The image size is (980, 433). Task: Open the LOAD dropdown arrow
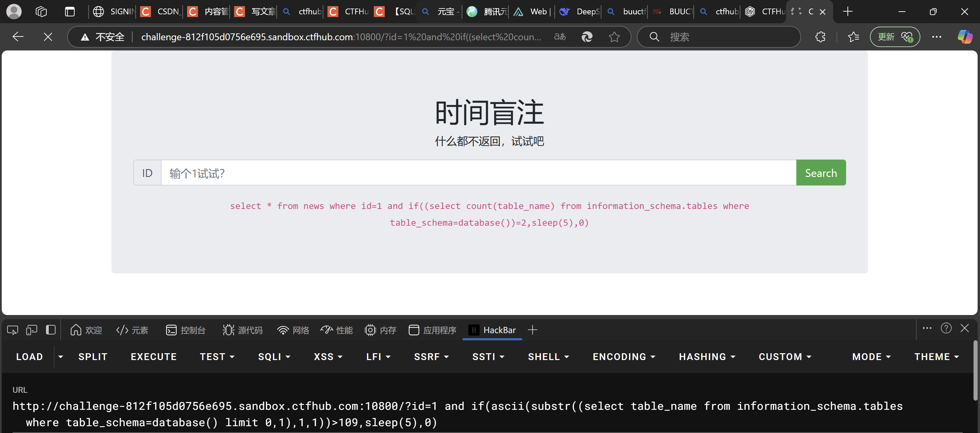click(x=61, y=357)
